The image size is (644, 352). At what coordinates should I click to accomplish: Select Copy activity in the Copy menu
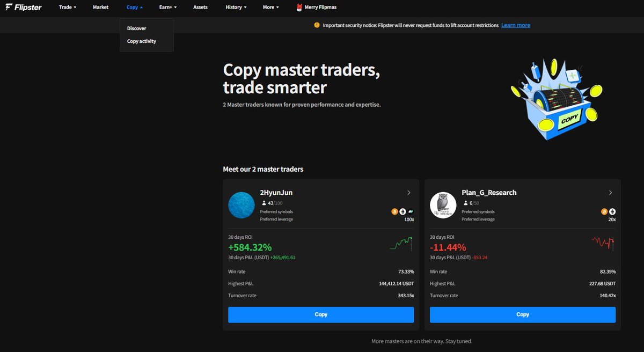click(142, 41)
